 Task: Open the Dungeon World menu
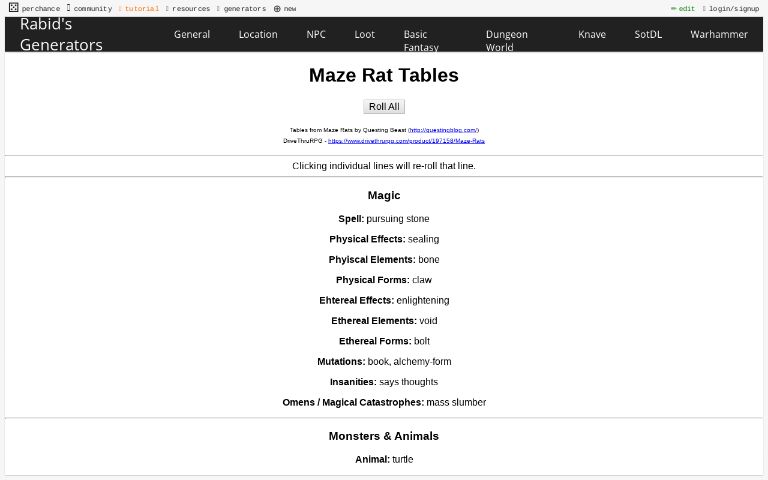[x=506, y=40]
